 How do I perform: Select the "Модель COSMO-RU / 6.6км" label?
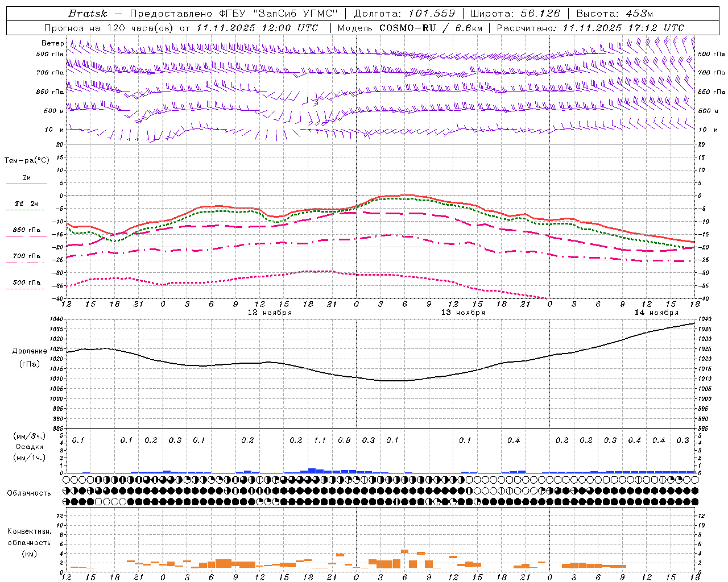(x=409, y=28)
